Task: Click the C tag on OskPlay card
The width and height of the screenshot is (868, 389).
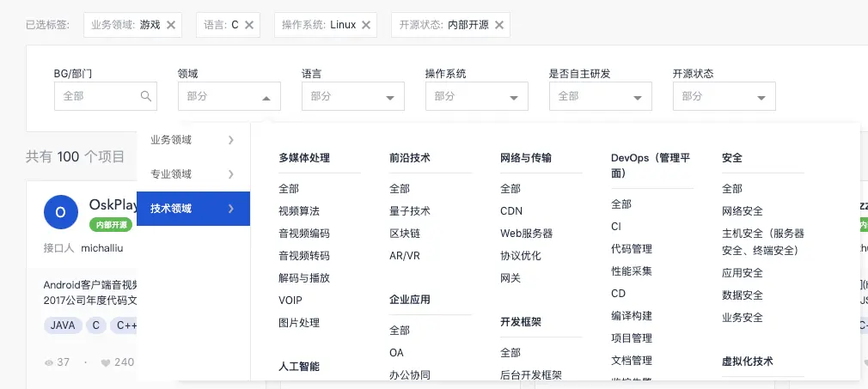Action: click(x=95, y=325)
